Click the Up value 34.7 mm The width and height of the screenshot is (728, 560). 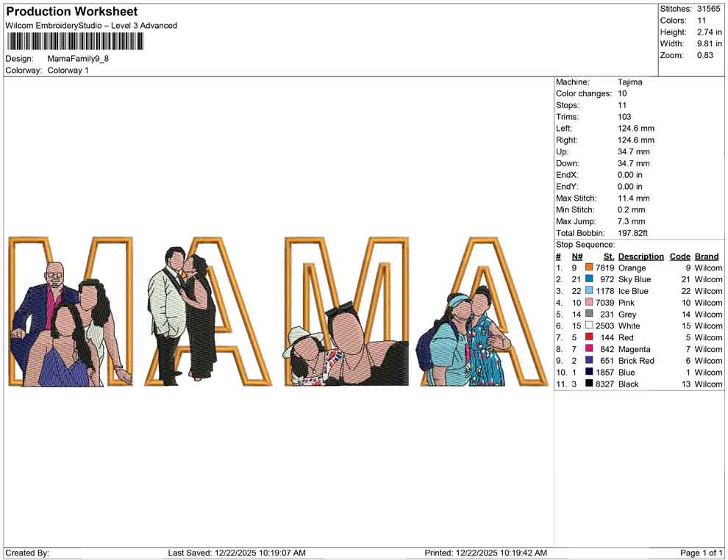click(x=634, y=151)
